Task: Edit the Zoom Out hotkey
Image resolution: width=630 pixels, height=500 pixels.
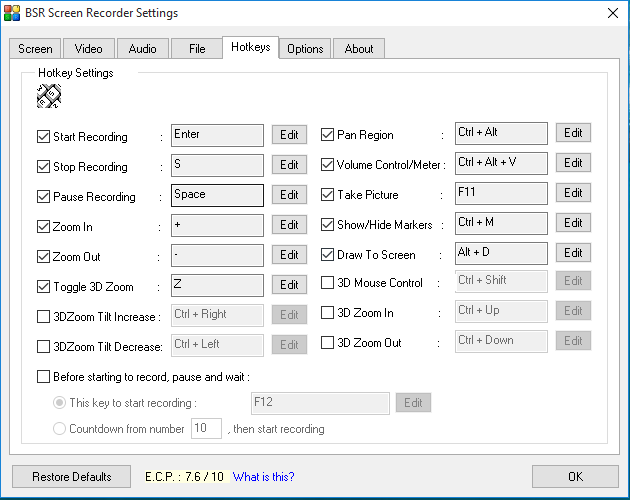Action: coord(289,254)
